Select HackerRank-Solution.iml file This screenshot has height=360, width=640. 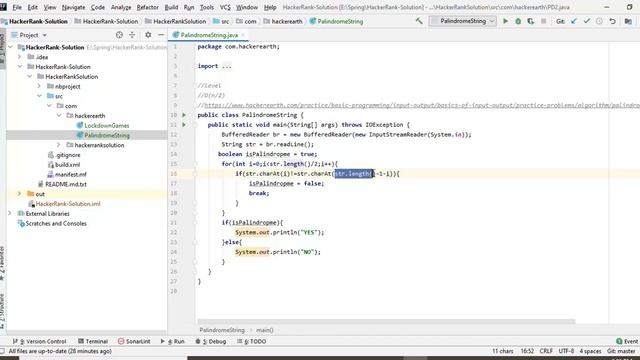click(x=68, y=204)
